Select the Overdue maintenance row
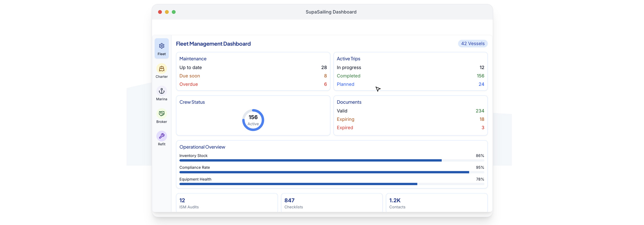Image resolution: width=644 pixels, height=225 pixels. click(253, 84)
